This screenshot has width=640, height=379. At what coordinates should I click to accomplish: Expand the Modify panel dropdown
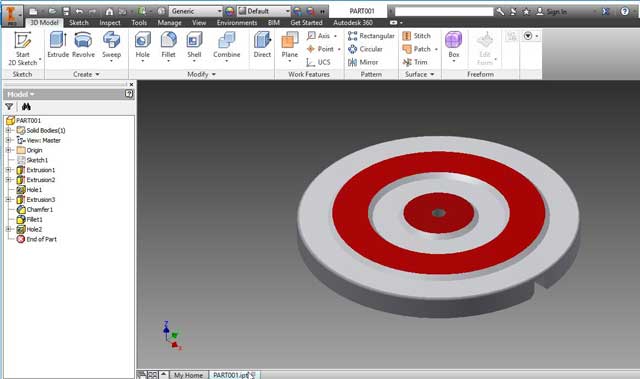(201, 74)
